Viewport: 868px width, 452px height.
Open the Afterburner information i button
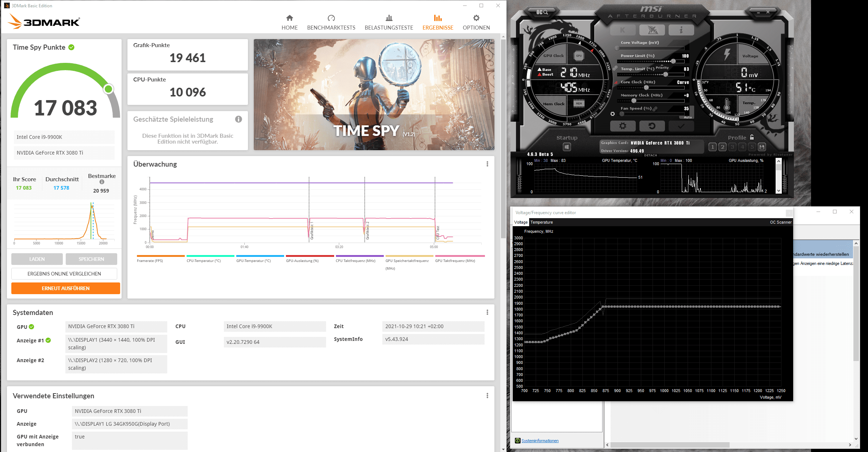coord(681,30)
